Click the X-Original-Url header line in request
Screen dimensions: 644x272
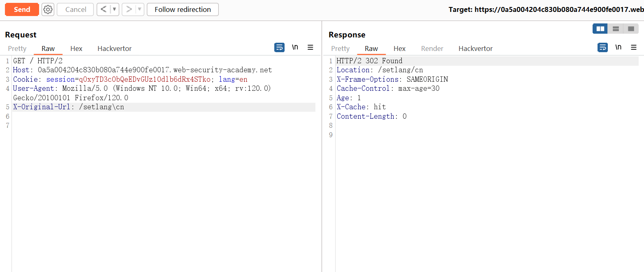click(x=68, y=107)
